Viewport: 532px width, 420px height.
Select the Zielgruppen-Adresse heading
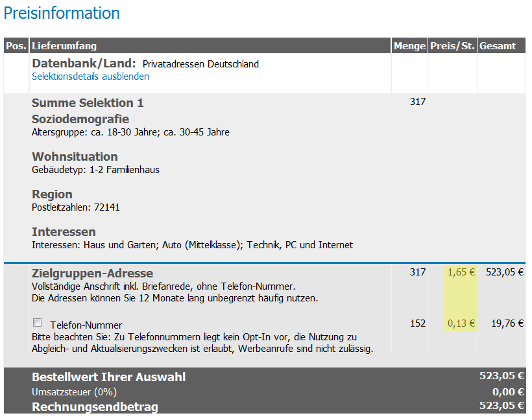click(x=92, y=274)
